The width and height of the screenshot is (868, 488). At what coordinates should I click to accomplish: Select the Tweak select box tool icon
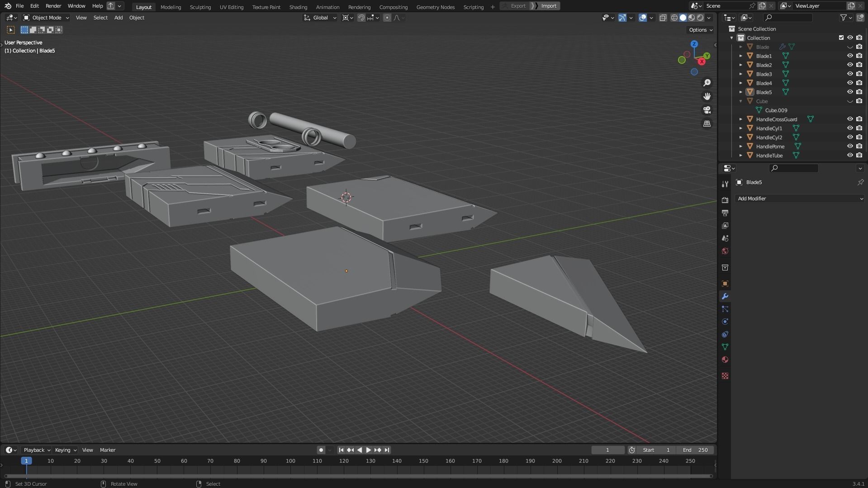(11, 30)
